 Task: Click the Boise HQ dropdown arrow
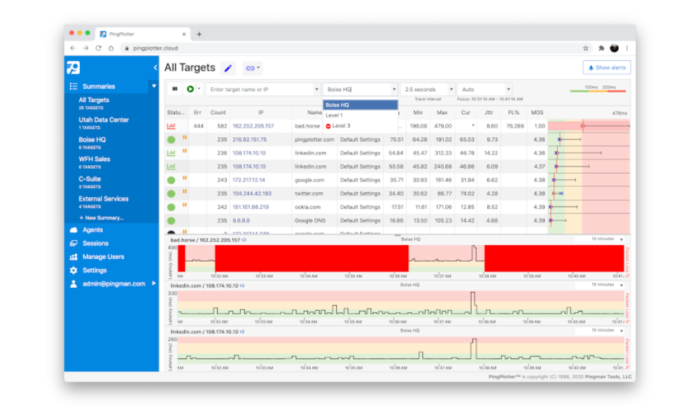(394, 89)
